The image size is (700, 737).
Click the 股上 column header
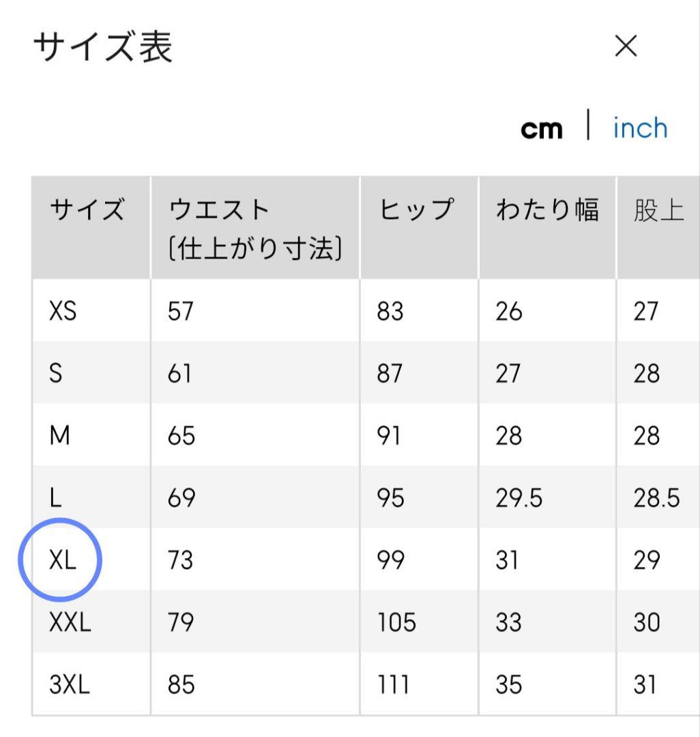(658, 211)
